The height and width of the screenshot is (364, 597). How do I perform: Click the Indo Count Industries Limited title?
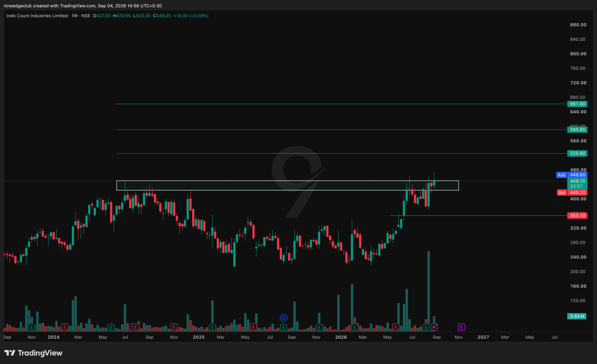pyautogui.click(x=37, y=16)
